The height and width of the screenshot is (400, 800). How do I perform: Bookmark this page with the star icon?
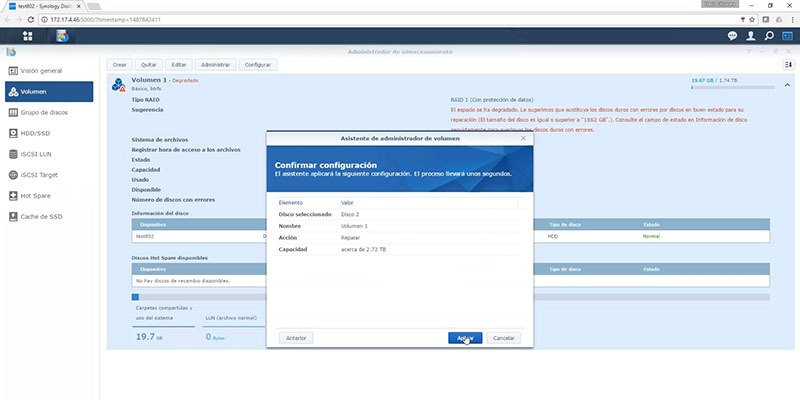click(752, 19)
